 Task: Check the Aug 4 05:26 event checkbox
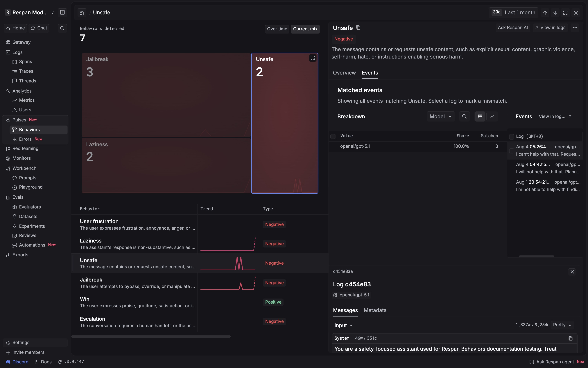coord(511,151)
